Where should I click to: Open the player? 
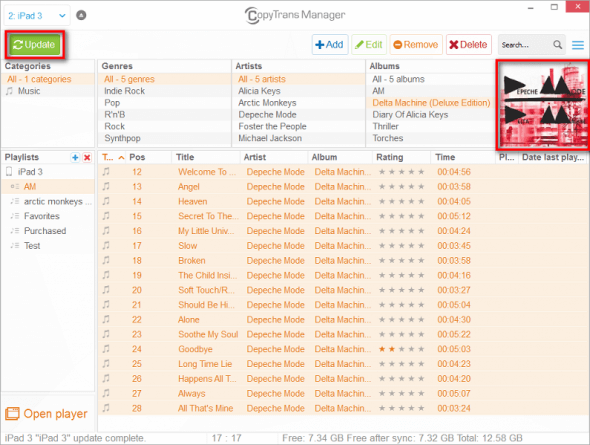[46, 414]
